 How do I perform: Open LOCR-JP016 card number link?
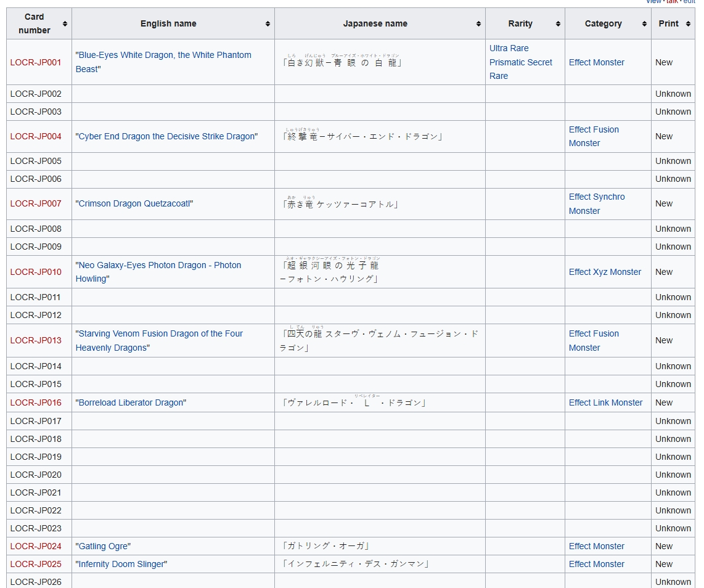point(36,402)
